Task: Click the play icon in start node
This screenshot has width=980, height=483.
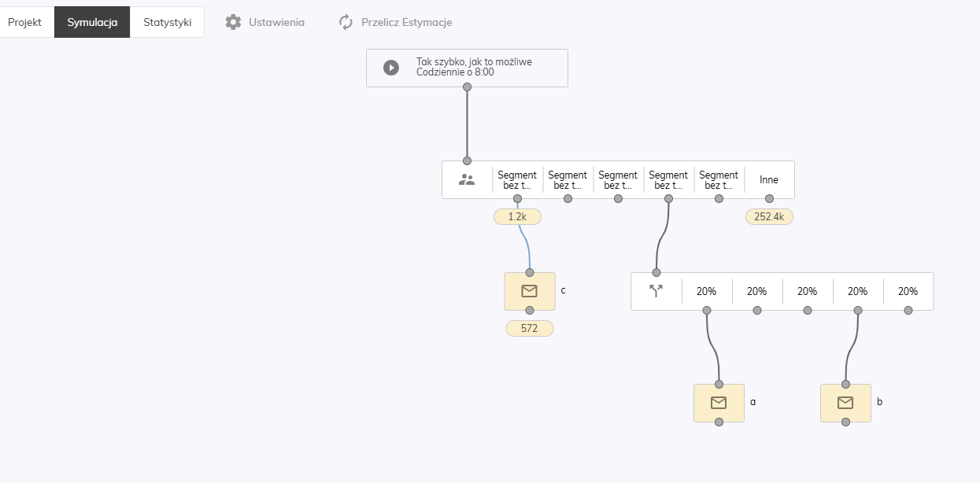Action: tap(391, 68)
